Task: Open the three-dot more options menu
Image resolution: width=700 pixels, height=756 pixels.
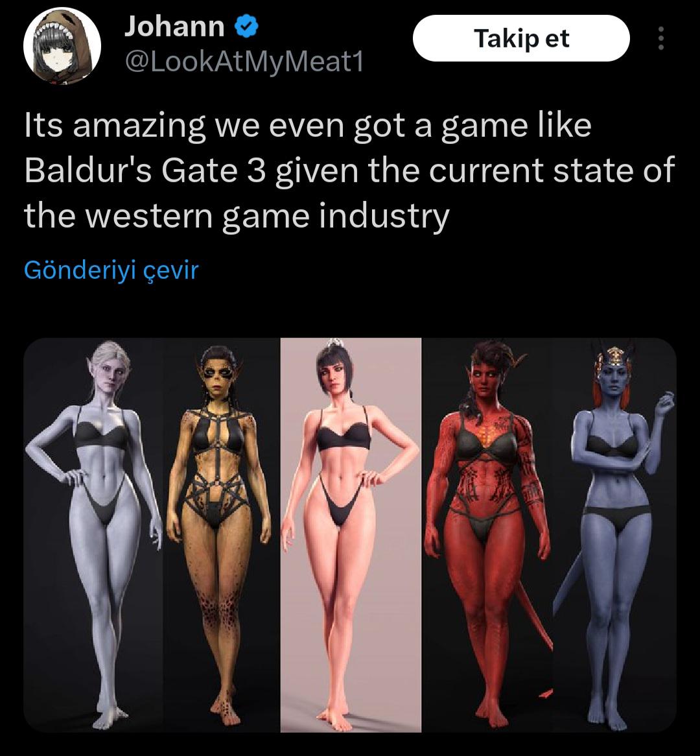Action: pos(660,38)
